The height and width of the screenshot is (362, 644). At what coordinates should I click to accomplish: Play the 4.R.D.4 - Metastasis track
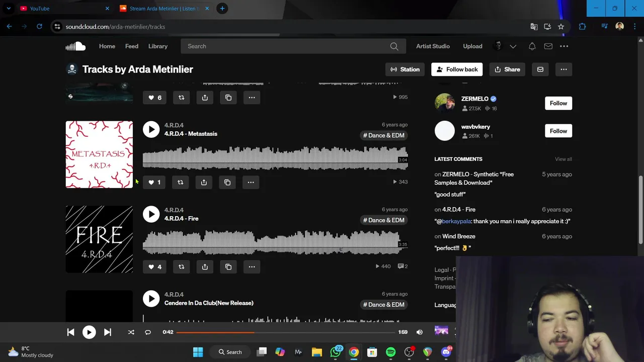pyautogui.click(x=151, y=129)
